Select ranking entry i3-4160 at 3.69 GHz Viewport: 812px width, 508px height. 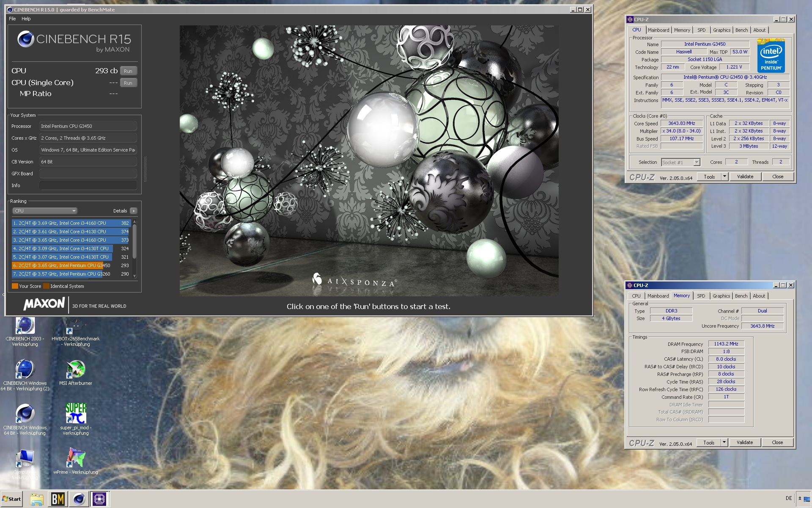coord(71,223)
